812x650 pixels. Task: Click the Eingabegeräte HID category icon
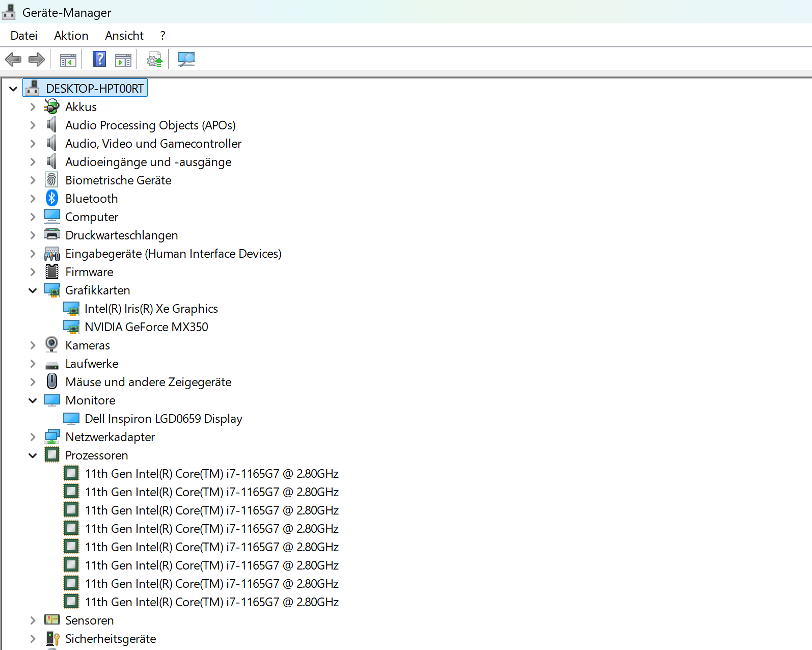click(51, 253)
